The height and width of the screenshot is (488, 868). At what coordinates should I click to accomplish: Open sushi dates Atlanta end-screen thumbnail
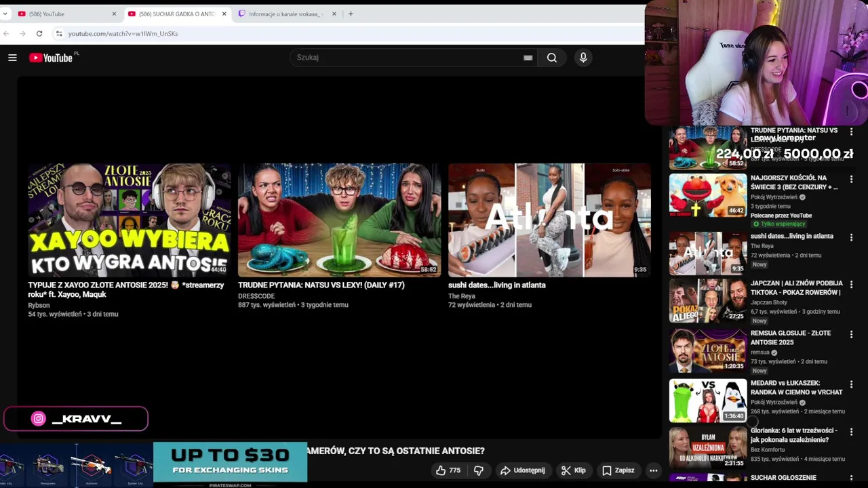[549, 220]
